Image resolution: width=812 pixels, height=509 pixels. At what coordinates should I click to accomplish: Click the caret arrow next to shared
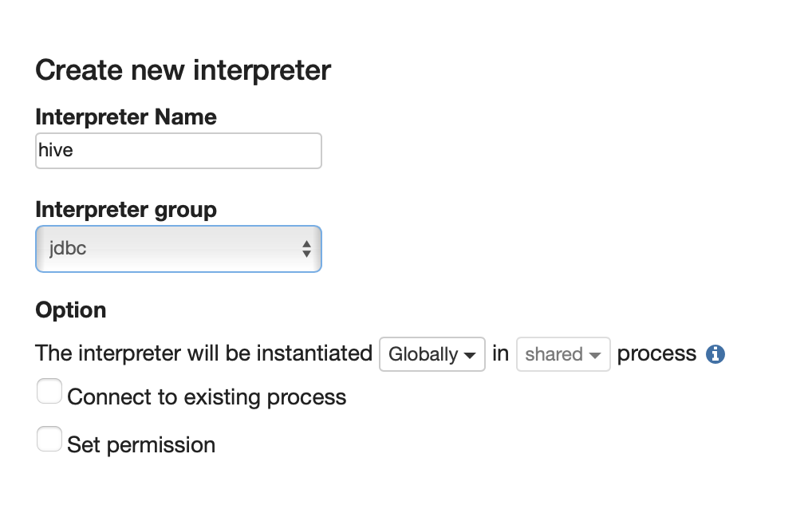click(595, 355)
